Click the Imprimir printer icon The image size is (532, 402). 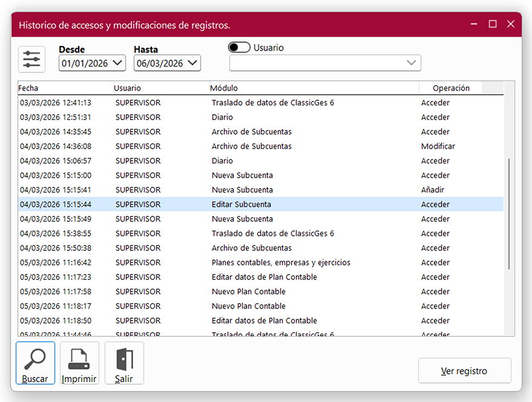(79, 361)
